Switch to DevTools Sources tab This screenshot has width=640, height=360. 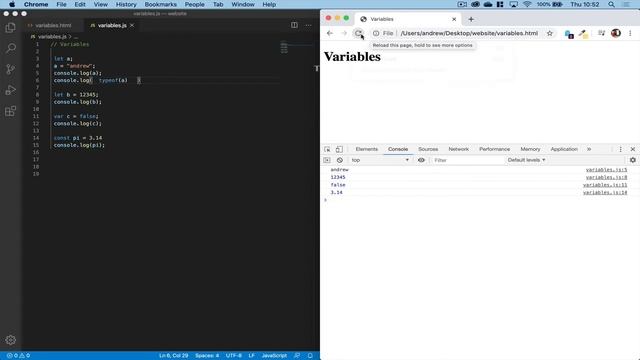pos(428,149)
